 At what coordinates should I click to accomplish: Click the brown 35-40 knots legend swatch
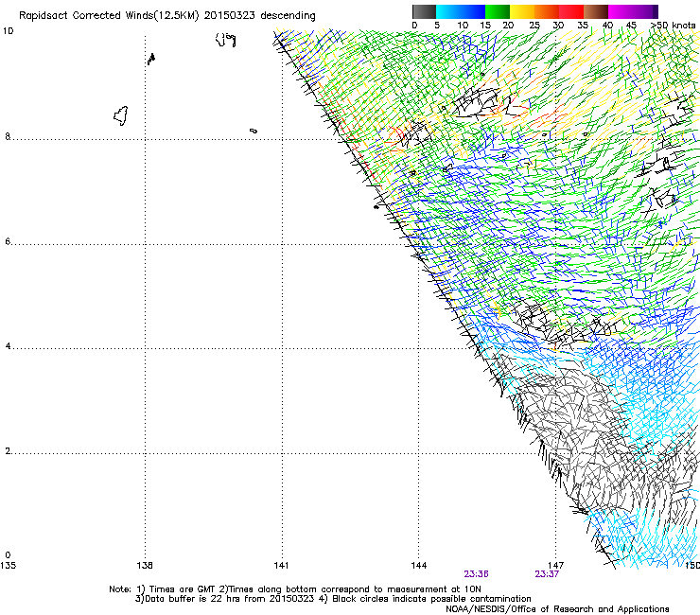(x=596, y=11)
